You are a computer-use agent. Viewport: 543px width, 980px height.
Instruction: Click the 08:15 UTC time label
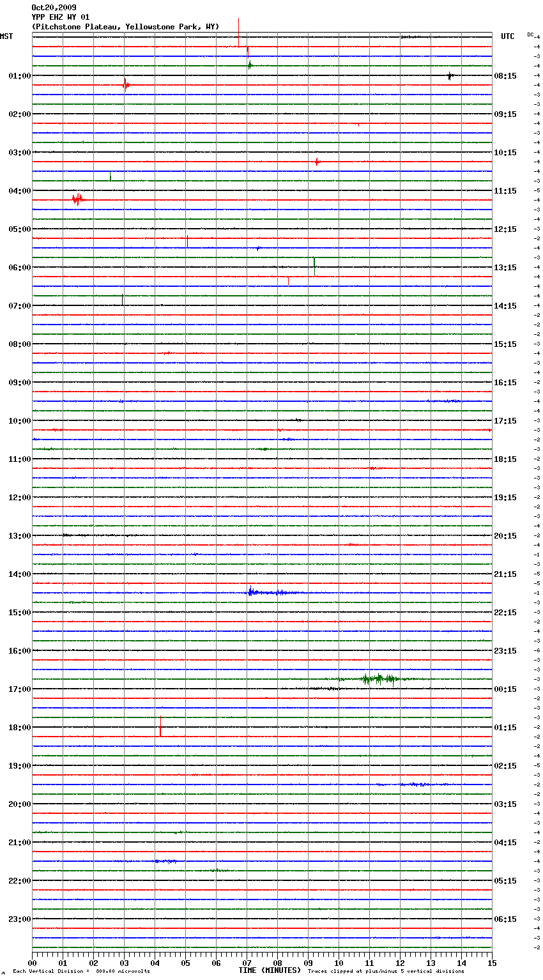[x=505, y=76]
